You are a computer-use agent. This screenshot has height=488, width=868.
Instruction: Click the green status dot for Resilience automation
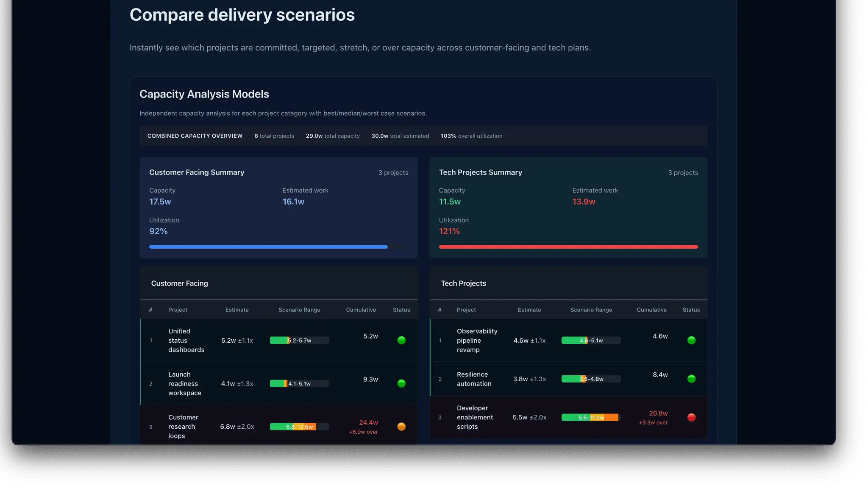691,379
